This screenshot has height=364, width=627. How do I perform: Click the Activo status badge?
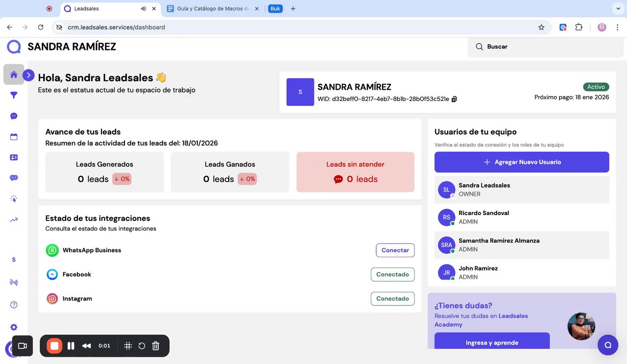click(596, 87)
